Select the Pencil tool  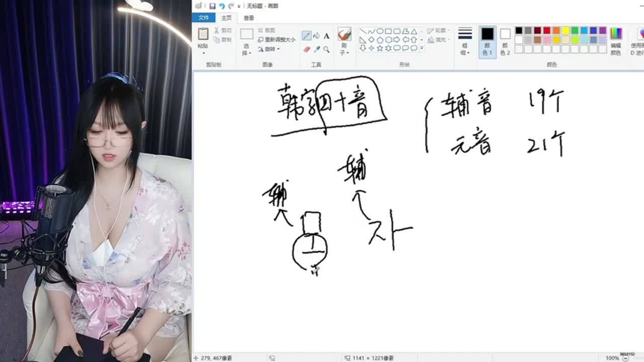coord(306,36)
